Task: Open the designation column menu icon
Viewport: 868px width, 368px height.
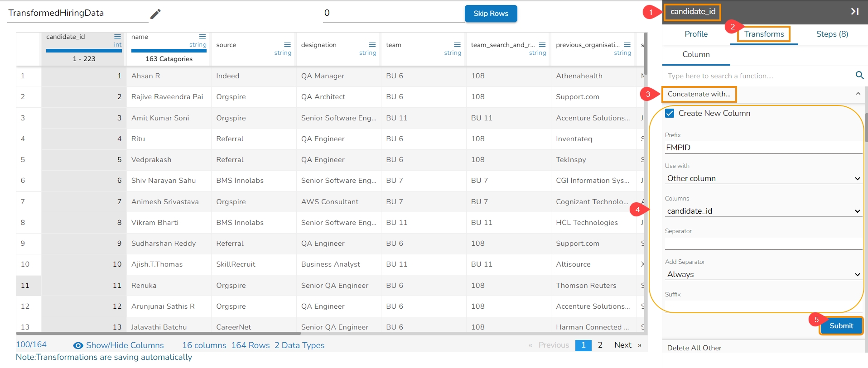Action: click(x=372, y=44)
